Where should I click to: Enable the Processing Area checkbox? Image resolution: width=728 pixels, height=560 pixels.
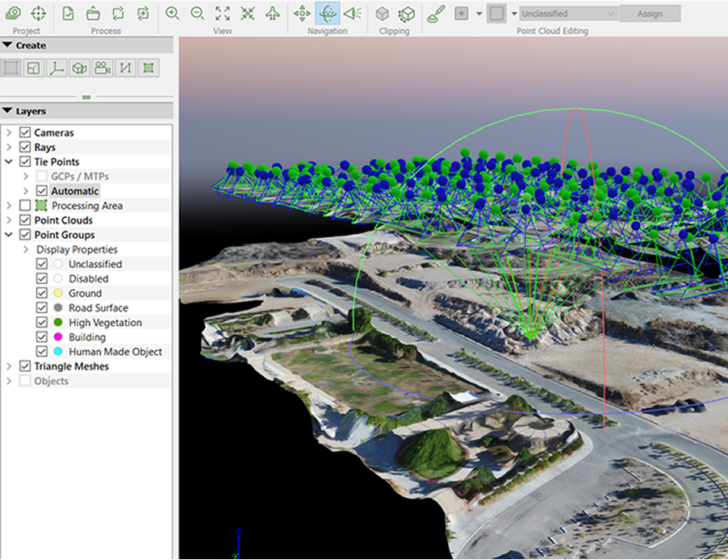pyautogui.click(x=25, y=205)
